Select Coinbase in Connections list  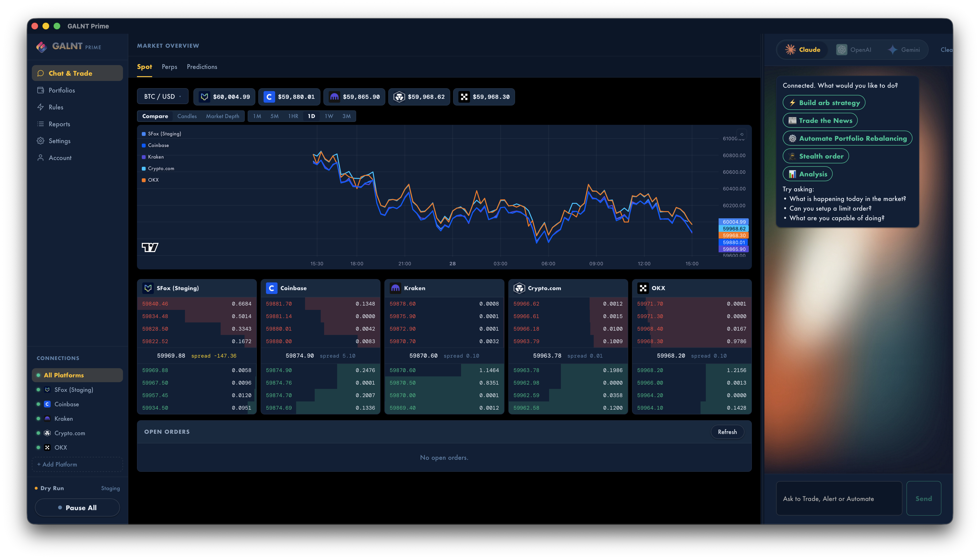click(x=77, y=404)
